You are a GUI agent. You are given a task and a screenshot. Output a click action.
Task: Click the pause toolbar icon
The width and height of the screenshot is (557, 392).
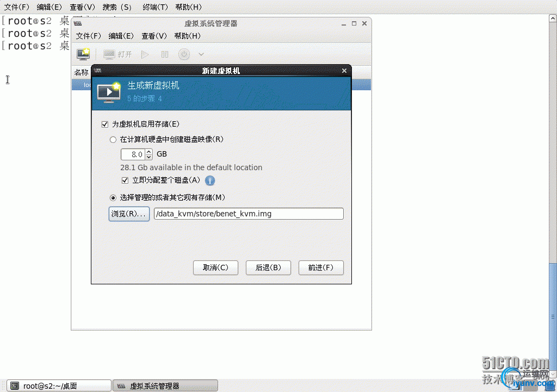point(164,54)
